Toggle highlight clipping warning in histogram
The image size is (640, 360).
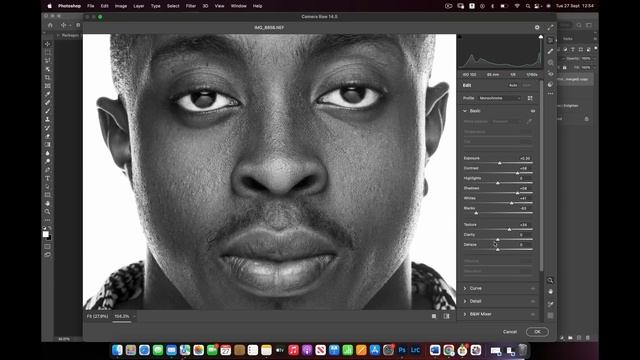(541, 37)
